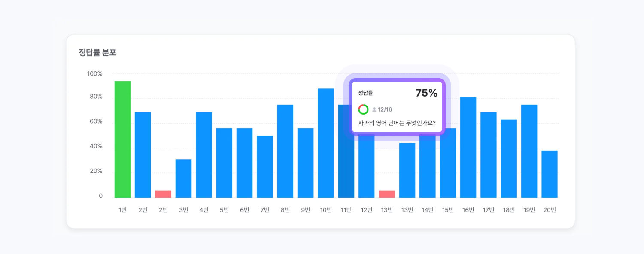Select the 3번 bar in the chart
Image resolution: width=644 pixels, height=254 pixels.
(183, 178)
